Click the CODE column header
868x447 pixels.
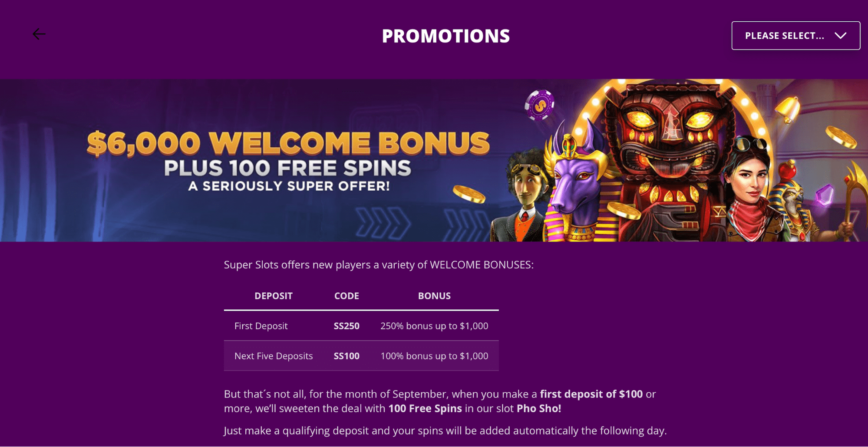pyautogui.click(x=347, y=296)
